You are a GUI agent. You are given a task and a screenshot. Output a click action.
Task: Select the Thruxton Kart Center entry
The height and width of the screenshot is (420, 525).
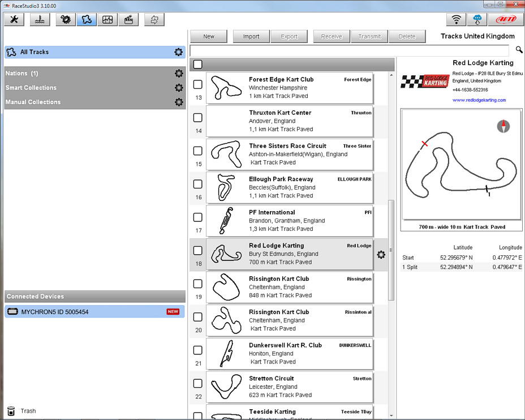289,121
